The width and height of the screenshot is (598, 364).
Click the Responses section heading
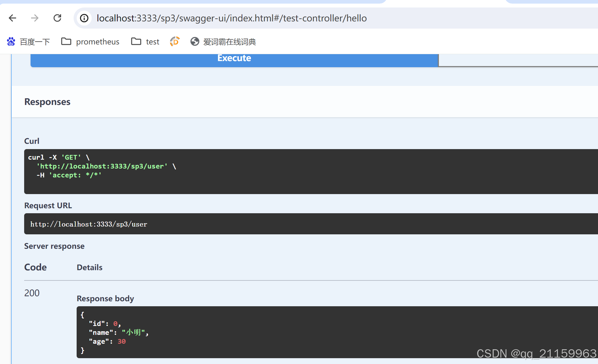(47, 102)
